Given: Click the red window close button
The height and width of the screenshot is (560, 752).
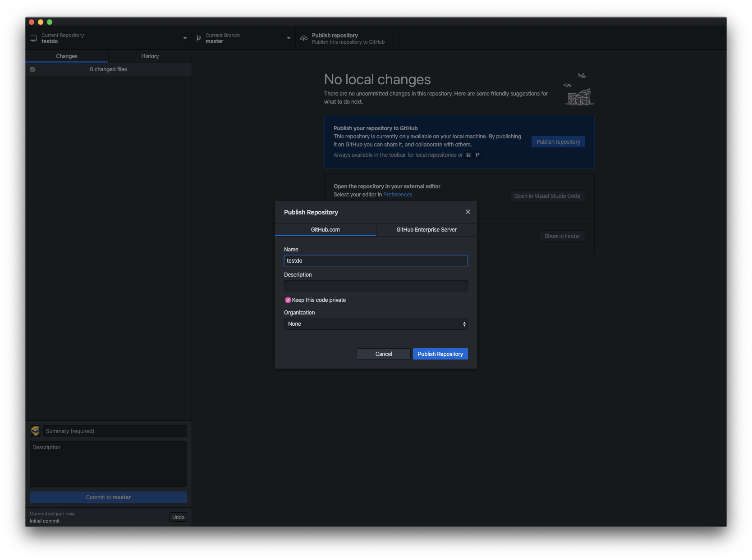Looking at the screenshot, I should pyautogui.click(x=32, y=22).
